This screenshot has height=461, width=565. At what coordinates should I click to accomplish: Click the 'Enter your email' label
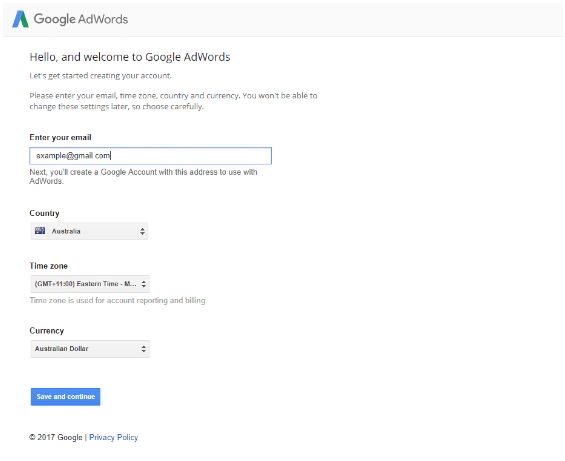(x=61, y=137)
